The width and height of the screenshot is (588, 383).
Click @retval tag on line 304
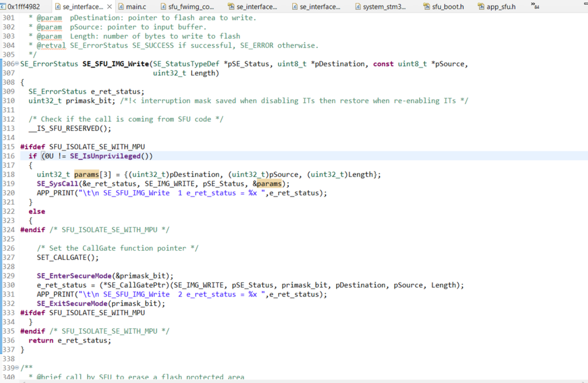click(51, 45)
